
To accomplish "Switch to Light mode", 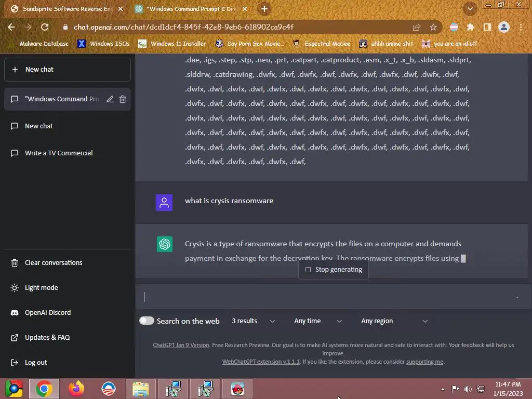I will 68,288.
